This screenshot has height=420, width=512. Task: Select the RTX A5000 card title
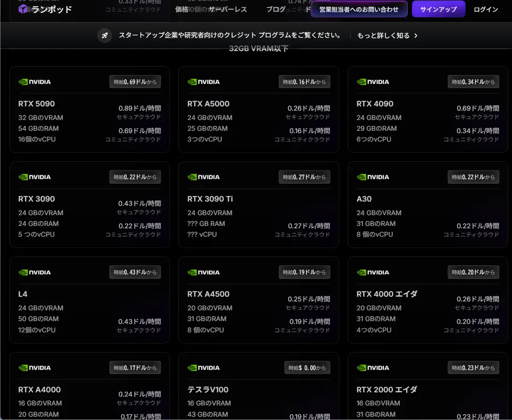208,104
